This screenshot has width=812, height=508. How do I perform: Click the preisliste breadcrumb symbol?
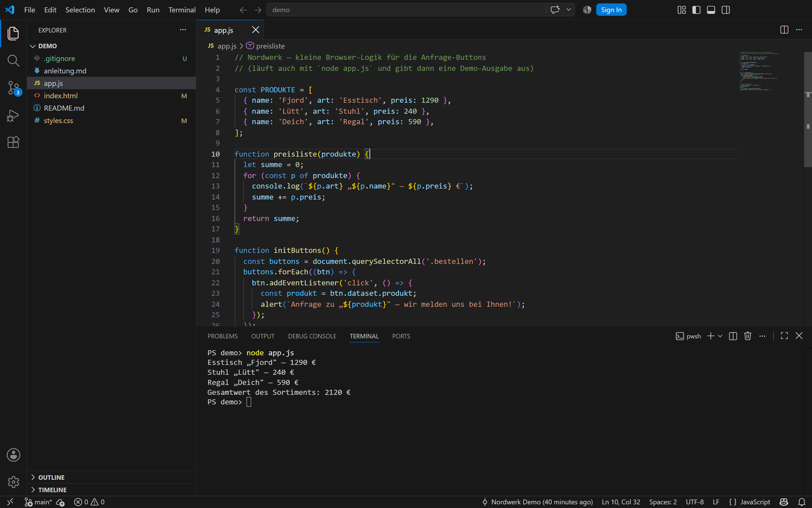266,46
